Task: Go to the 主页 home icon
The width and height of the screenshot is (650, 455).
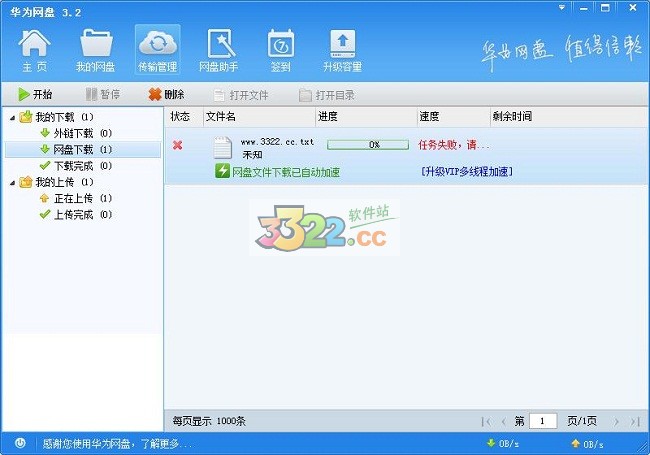Action: tap(34, 50)
